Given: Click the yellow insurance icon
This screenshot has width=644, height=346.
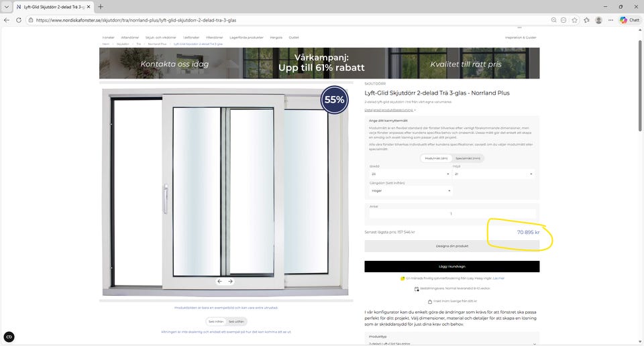Looking at the screenshot, I should (x=402, y=278).
